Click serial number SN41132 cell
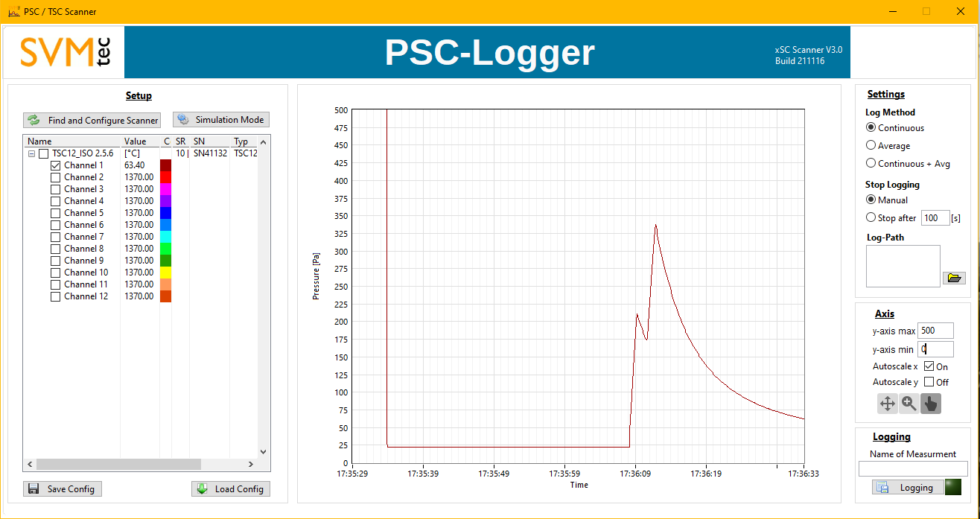The width and height of the screenshot is (980, 519). click(x=210, y=153)
